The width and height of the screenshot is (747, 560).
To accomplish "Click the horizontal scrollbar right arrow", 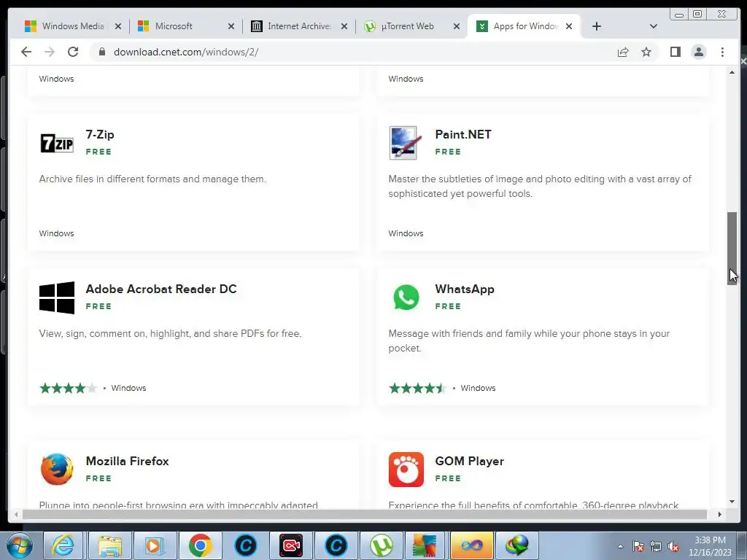I will (x=720, y=514).
